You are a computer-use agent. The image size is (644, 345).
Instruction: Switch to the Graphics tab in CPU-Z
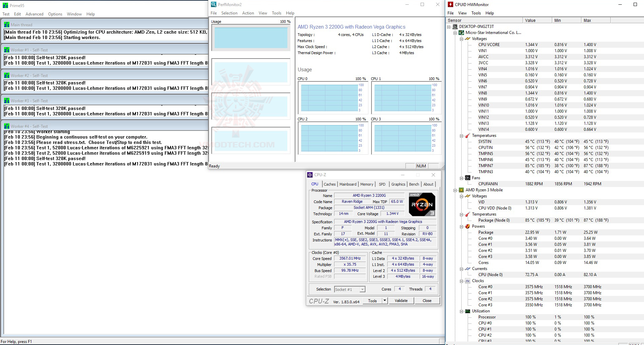coord(398,184)
